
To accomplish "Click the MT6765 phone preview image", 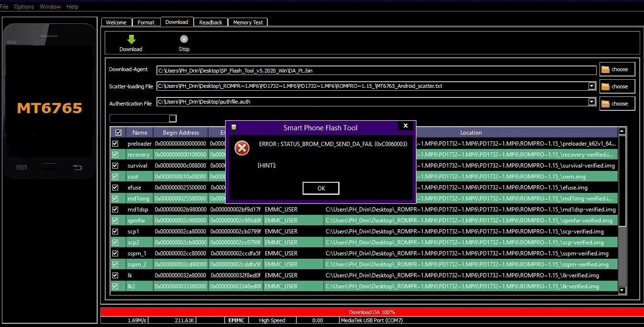I will tap(49, 101).
